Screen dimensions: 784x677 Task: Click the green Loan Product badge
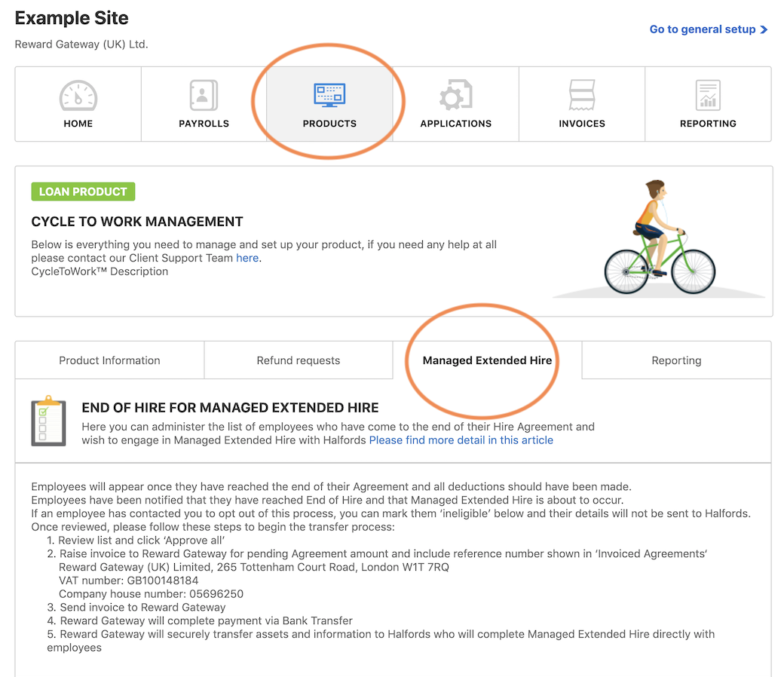(83, 191)
